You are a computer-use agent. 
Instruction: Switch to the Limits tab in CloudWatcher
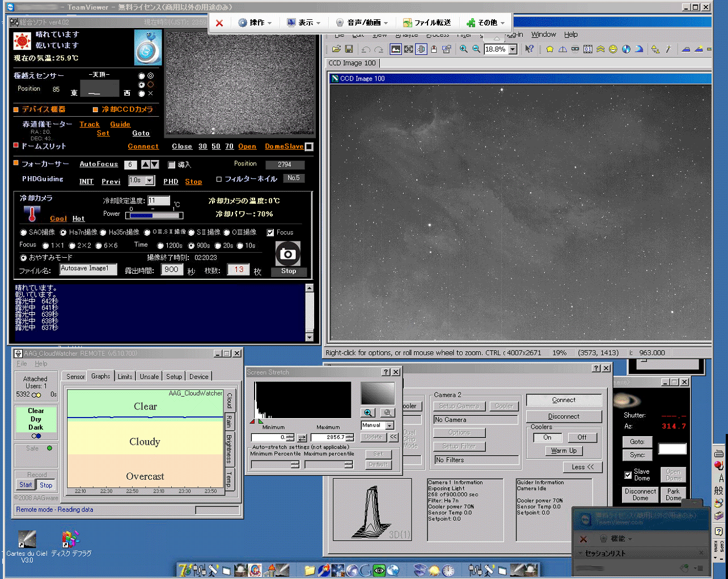[x=125, y=377]
